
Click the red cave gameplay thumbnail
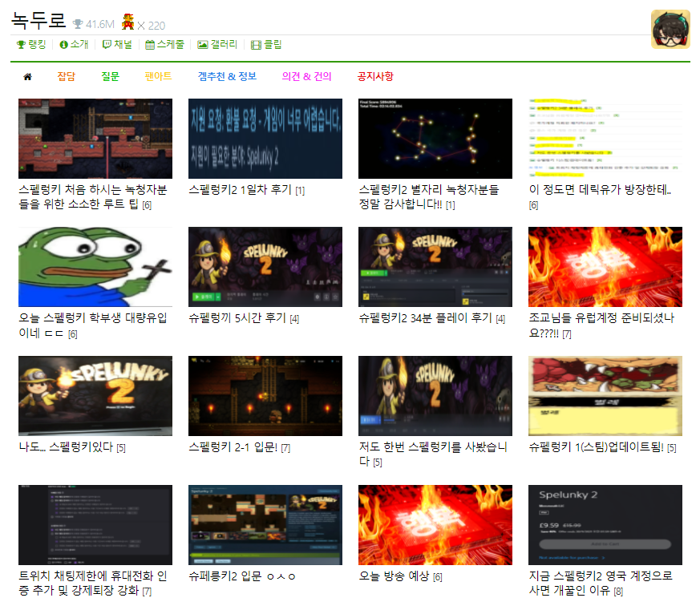click(95, 139)
